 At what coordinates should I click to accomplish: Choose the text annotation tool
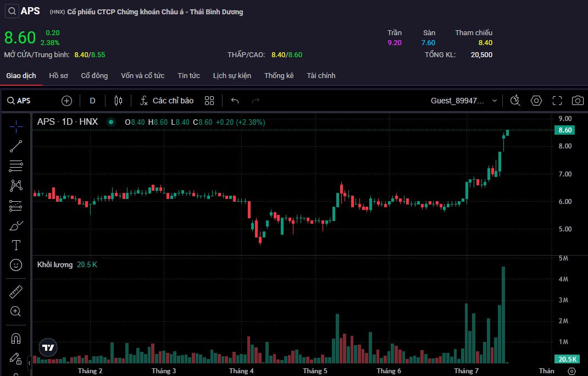[x=16, y=245]
